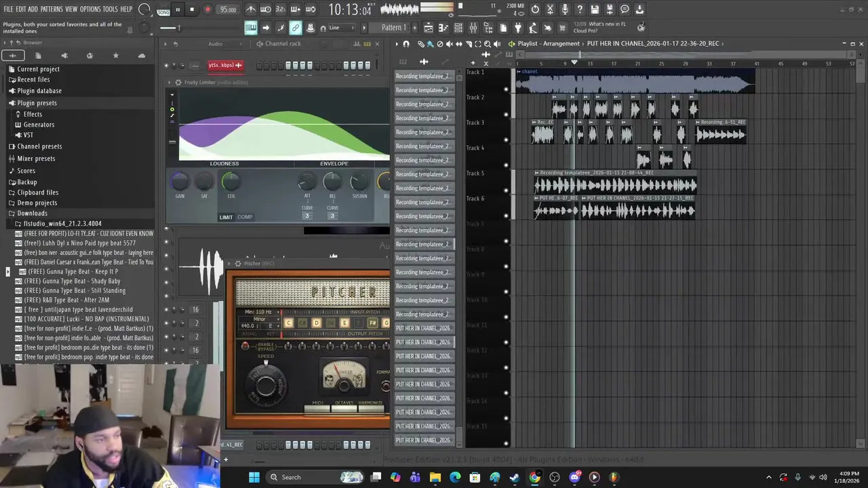Switch Fruity Limiter to COMP mode
Image resolution: width=868 pixels, height=488 pixels.
pos(245,217)
